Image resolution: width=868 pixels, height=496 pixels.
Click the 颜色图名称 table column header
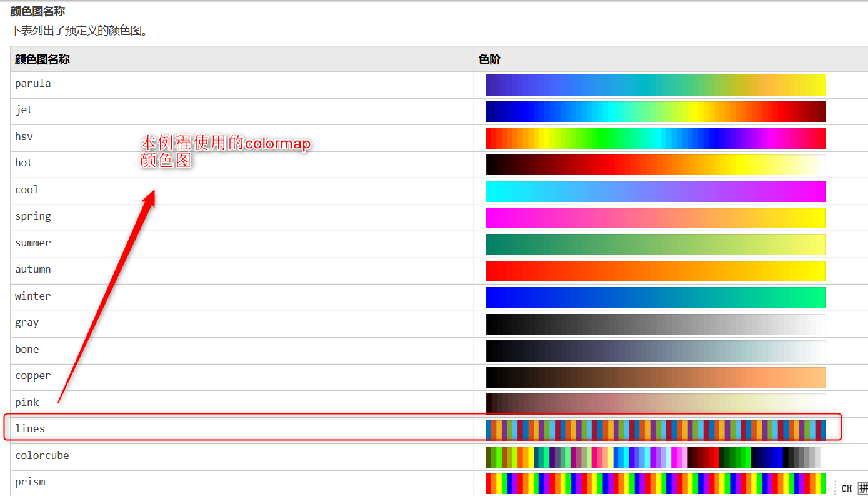click(x=42, y=59)
